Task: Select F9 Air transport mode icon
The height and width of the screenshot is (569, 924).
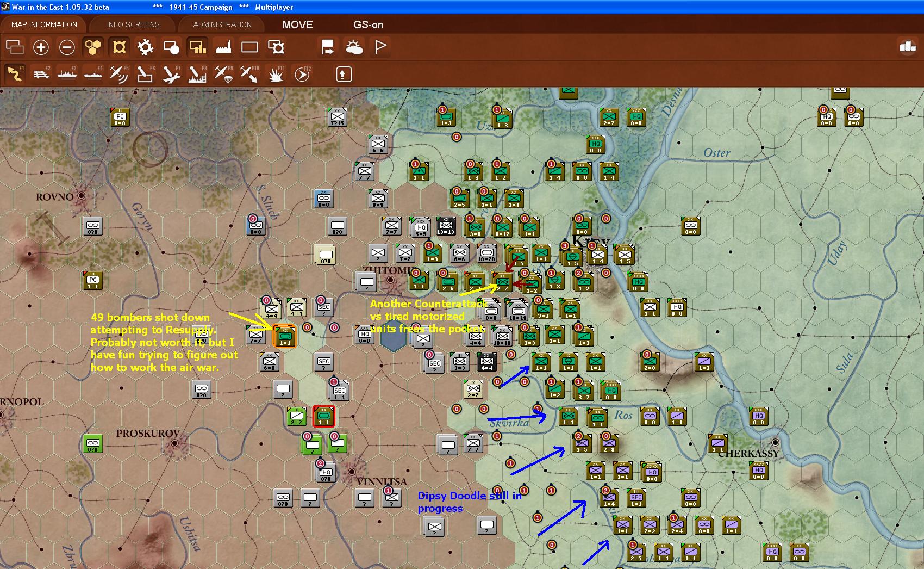Action: coord(223,74)
